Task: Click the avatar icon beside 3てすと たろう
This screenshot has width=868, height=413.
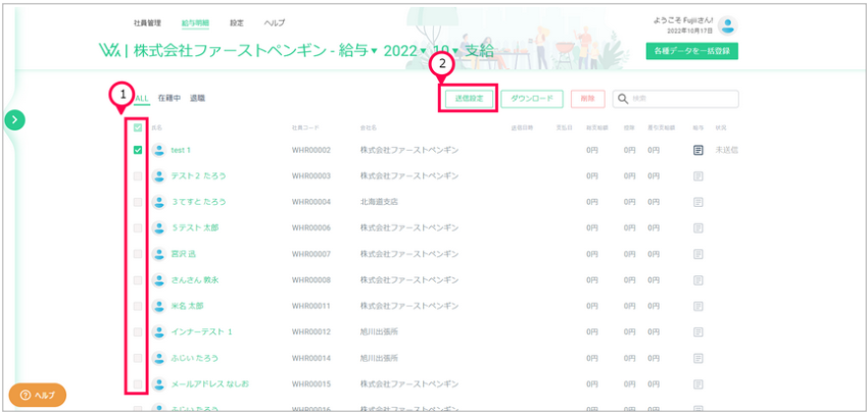Action: pyautogui.click(x=160, y=202)
